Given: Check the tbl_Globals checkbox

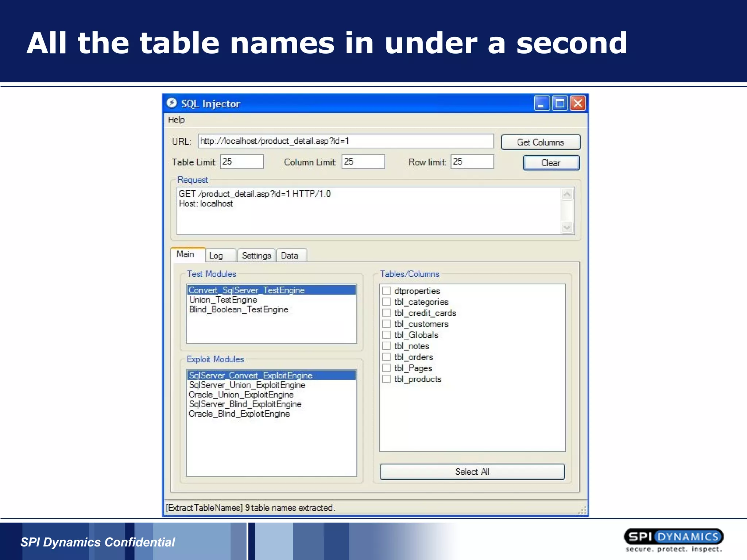Looking at the screenshot, I should [x=386, y=335].
